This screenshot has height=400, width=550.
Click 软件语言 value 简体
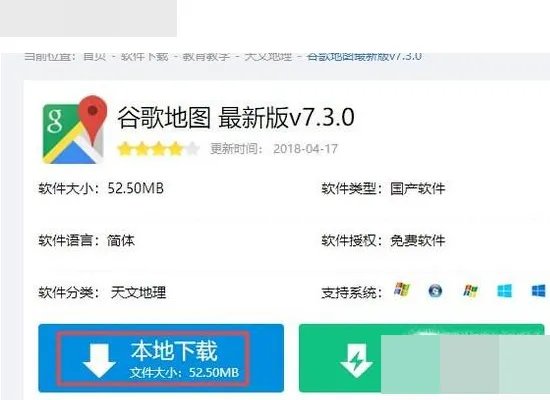(121, 241)
